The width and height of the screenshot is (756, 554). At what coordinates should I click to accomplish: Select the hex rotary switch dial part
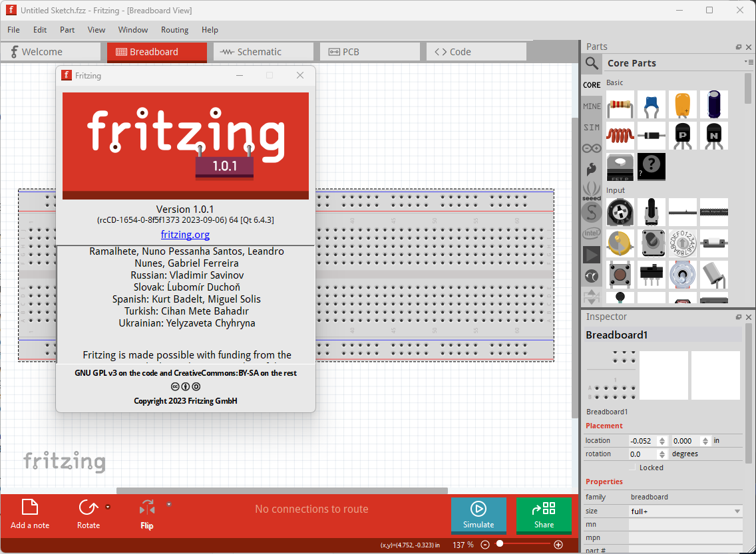click(x=683, y=243)
